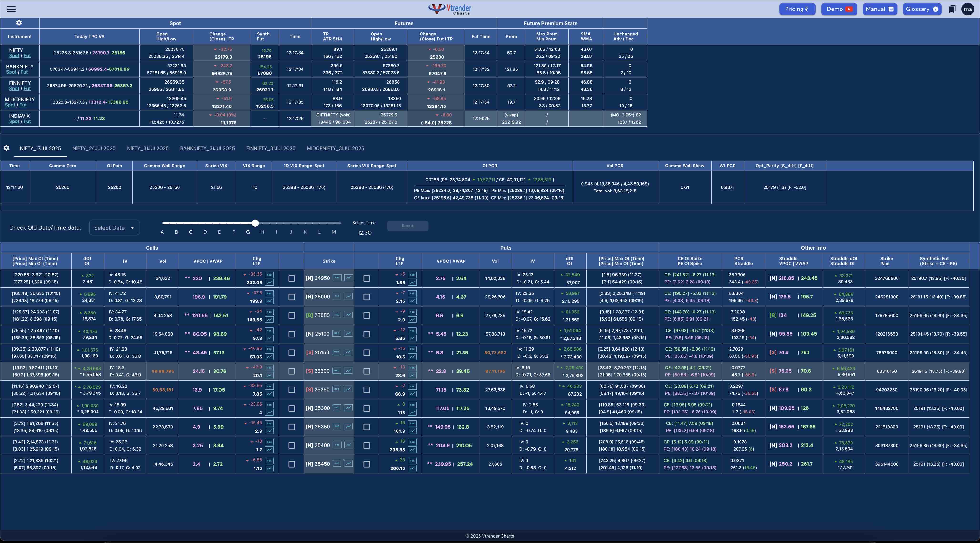Select the NIFTY_24JUL2025 tab
980x543 pixels.
(x=94, y=148)
